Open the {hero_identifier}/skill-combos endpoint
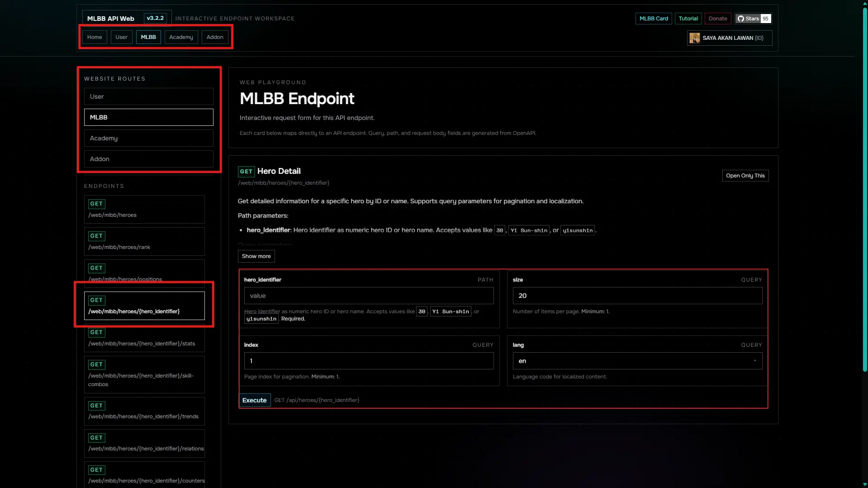Viewport: 868px width, 488px height. click(144, 374)
